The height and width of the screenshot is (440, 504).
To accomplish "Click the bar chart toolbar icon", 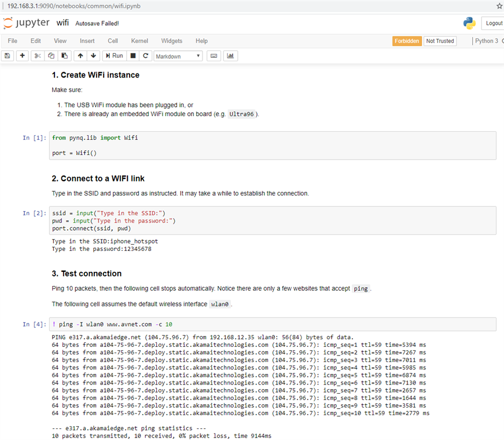I will click(230, 56).
